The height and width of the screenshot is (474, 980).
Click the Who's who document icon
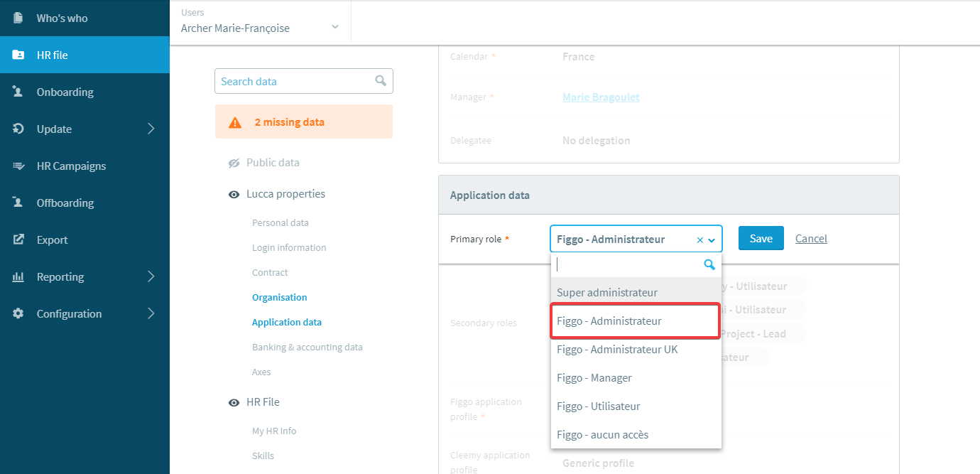[18, 18]
